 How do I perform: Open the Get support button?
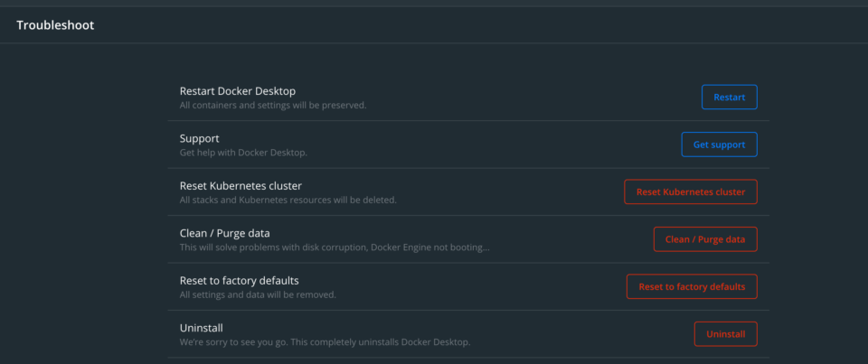coord(719,145)
